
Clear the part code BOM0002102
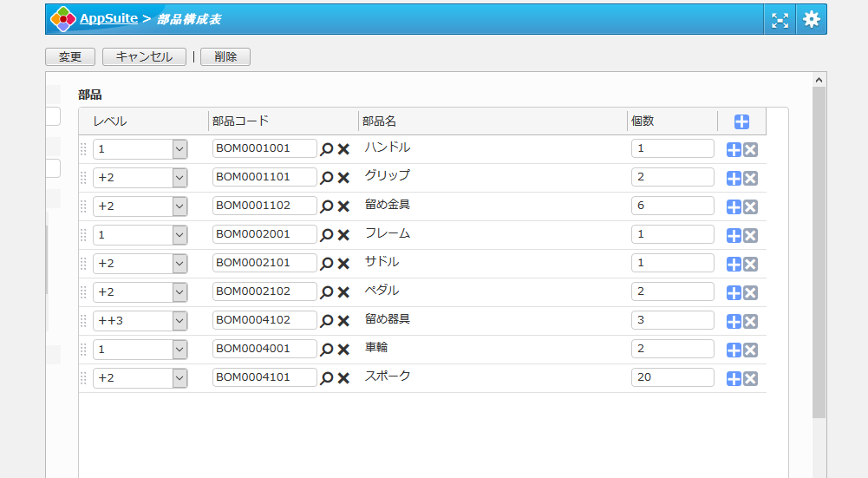pos(343,292)
